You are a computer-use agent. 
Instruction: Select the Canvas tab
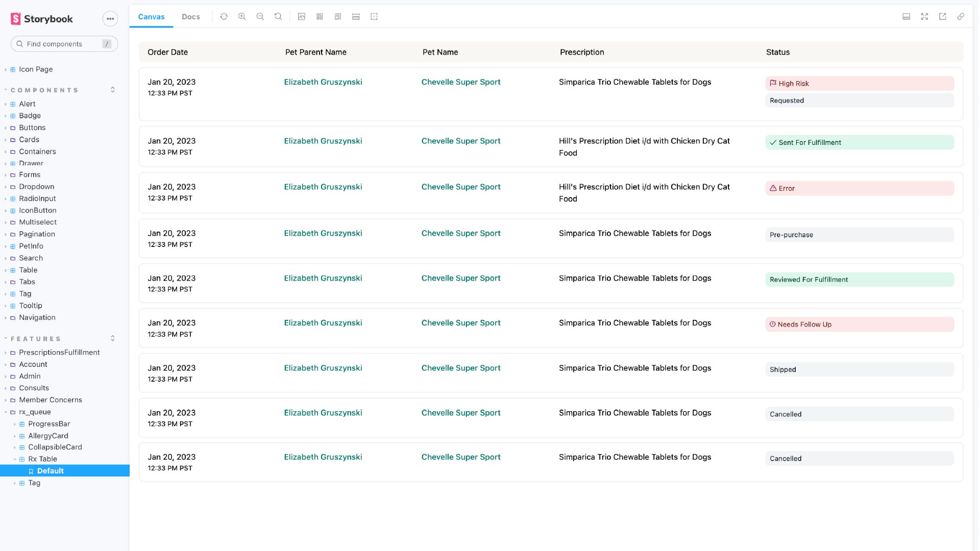[x=152, y=16]
